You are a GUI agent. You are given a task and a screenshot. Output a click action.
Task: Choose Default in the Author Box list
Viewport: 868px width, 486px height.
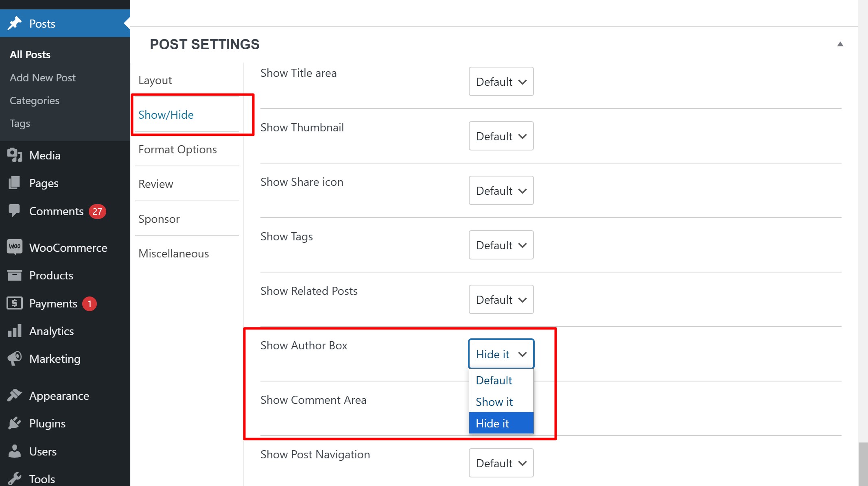pos(501,380)
